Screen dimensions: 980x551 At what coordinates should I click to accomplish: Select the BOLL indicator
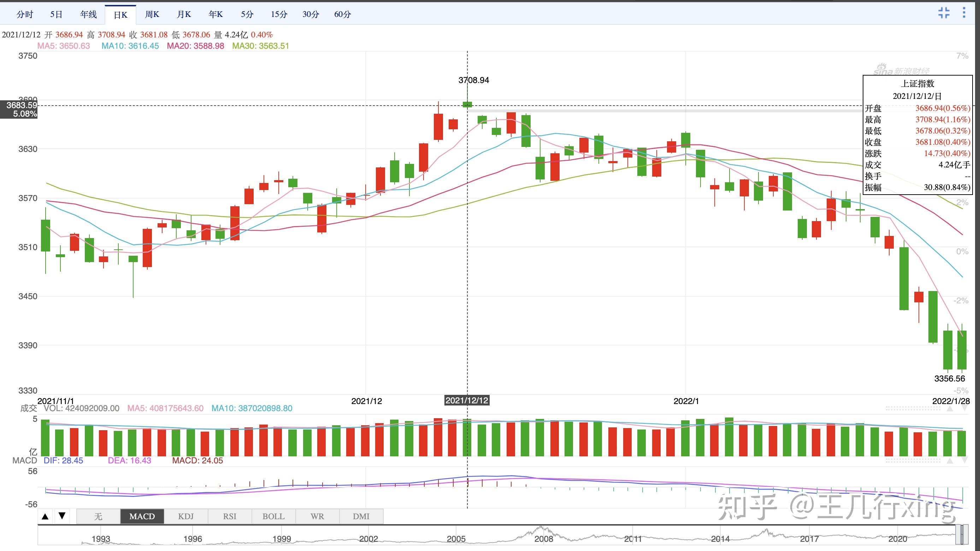coord(273,516)
